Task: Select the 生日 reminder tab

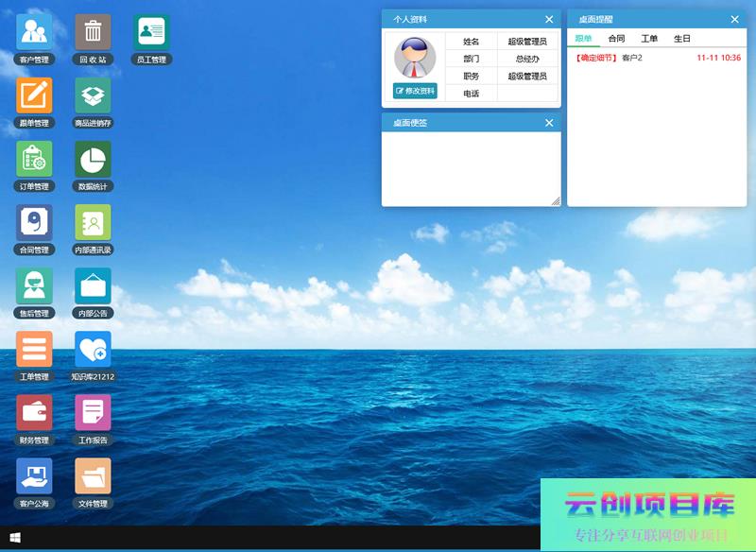Action: (x=681, y=39)
